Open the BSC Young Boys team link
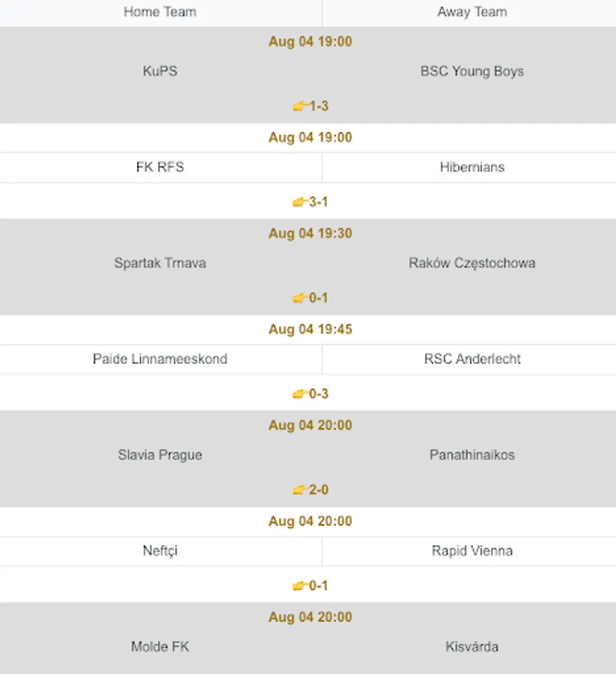 click(x=472, y=72)
